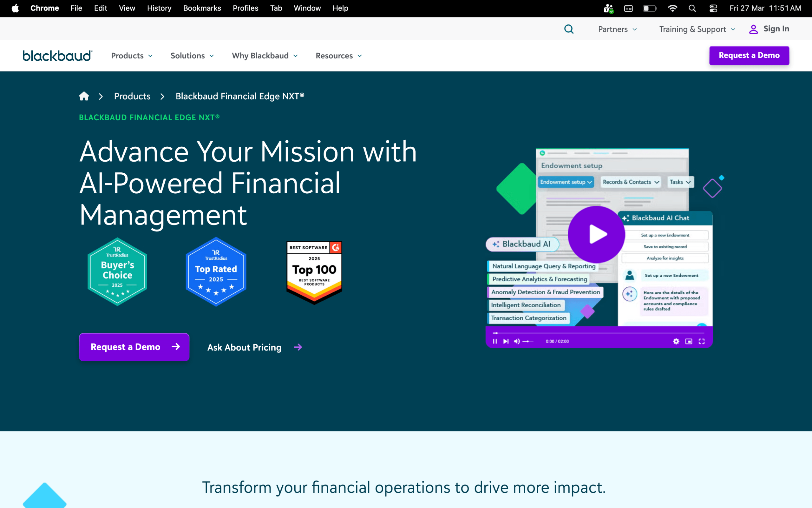Click Blackbaud Financial Edge NXT breadcrumb
This screenshot has height=508, width=812.
pyautogui.click(x=240, y=97)
